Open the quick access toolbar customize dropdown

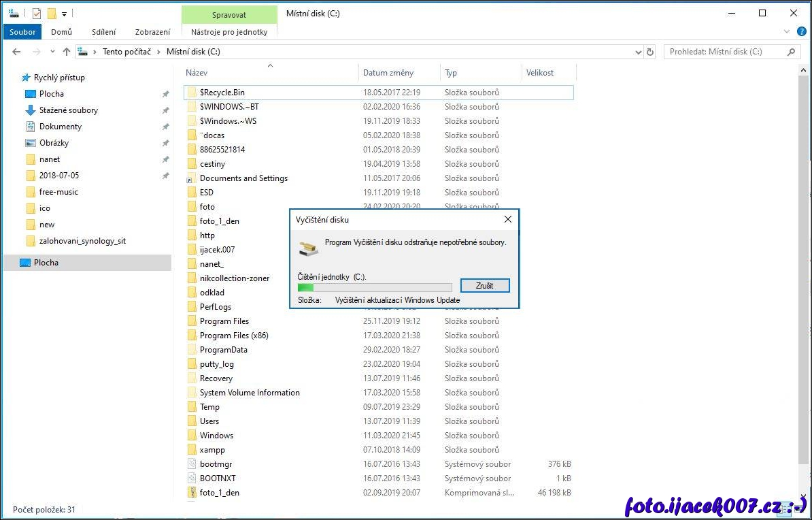pyautogui.click(x=64, y=14)
